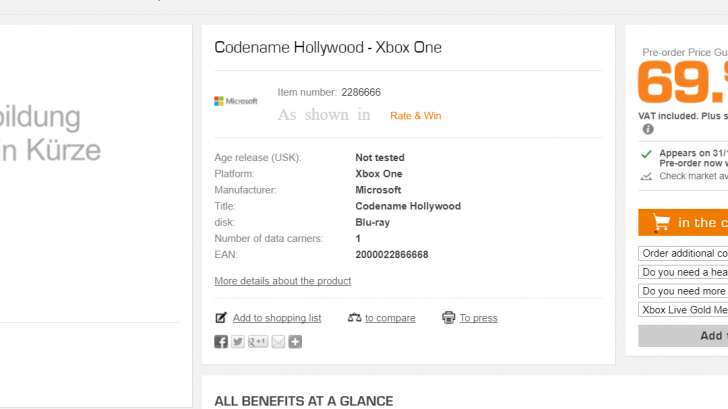This screenshot has width=728, height=409.
Task: Open More details about the product
Action: (x=283, y=281)
